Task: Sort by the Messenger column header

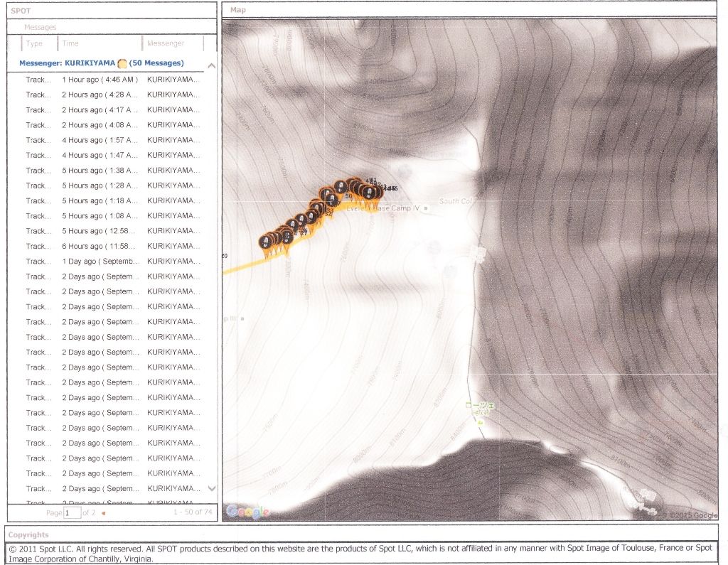Action: point(166,43)
